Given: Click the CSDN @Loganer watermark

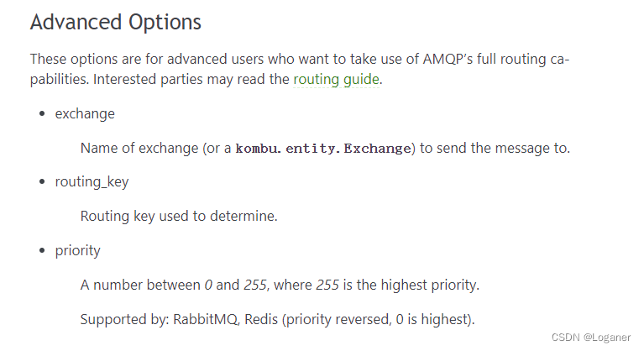Looking at the screenshot, I should tap(590, 337).
